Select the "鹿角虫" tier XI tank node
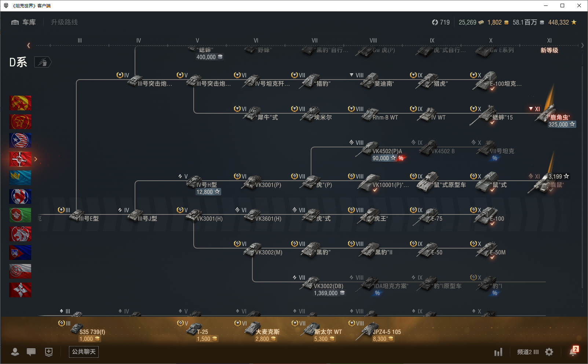Image resolution: width=588 pixels, height=364 pixels. [552, 116]
